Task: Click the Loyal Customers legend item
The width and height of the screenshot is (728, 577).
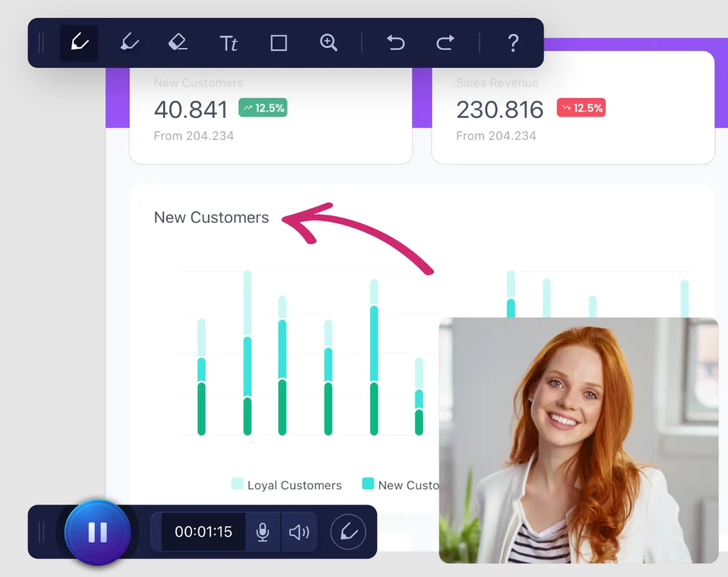Action: (x=287, y=485)
